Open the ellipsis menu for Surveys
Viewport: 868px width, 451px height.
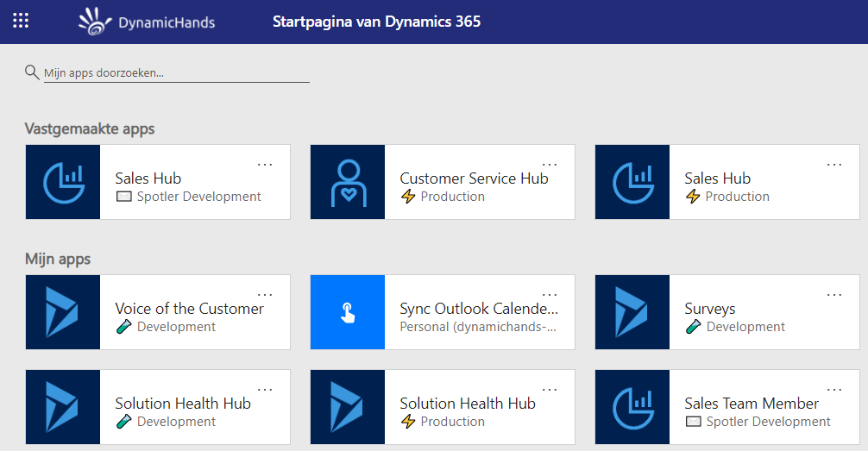click(x=834, y=295)
